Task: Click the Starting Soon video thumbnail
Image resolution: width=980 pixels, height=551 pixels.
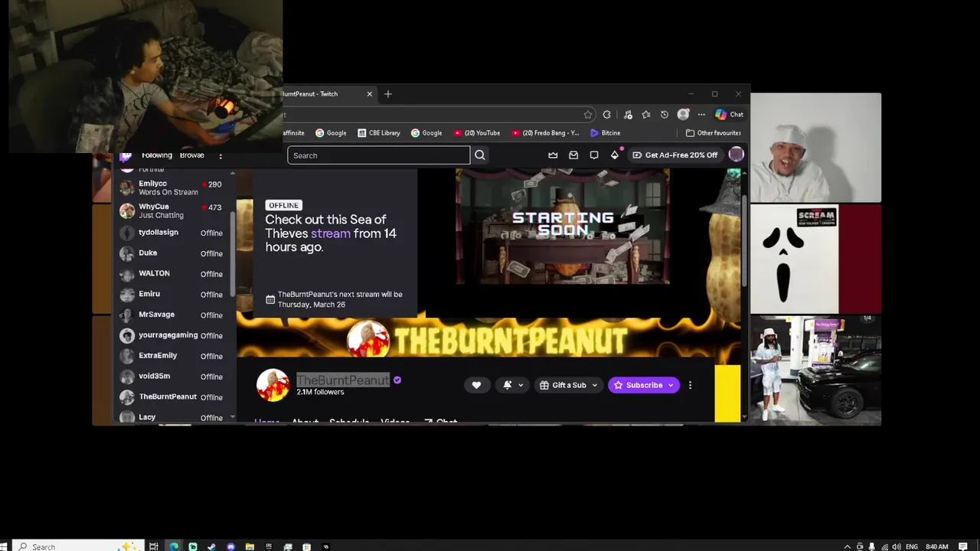Action: point(563,227)
